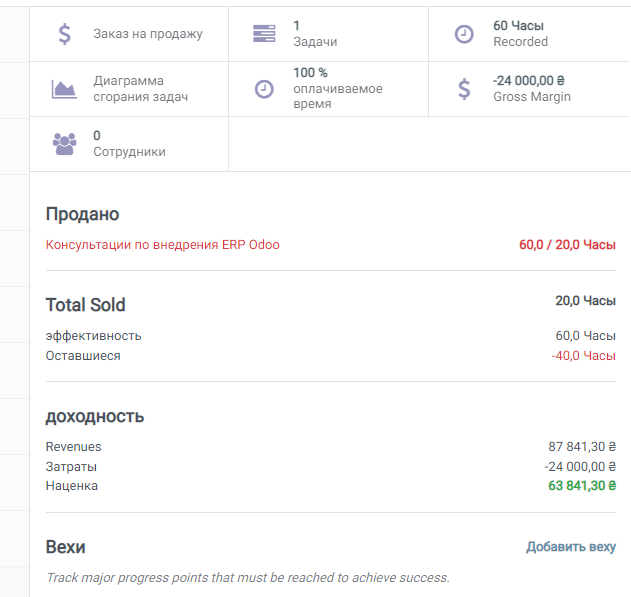Viewport: 631px width, 597px height.
Task: Open the 100 % оплачиваемое время stat
Action: click(328, 89)
